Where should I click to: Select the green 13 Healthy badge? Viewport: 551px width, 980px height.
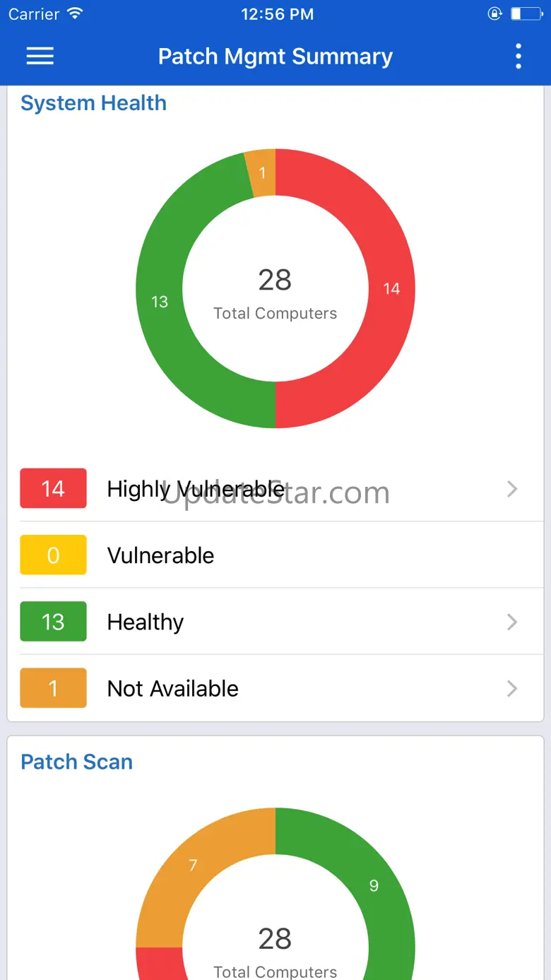pyautogui.click(x=53, y=622)
